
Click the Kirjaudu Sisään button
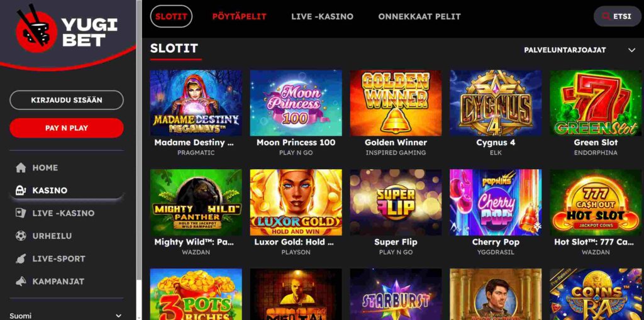[67, 100]
